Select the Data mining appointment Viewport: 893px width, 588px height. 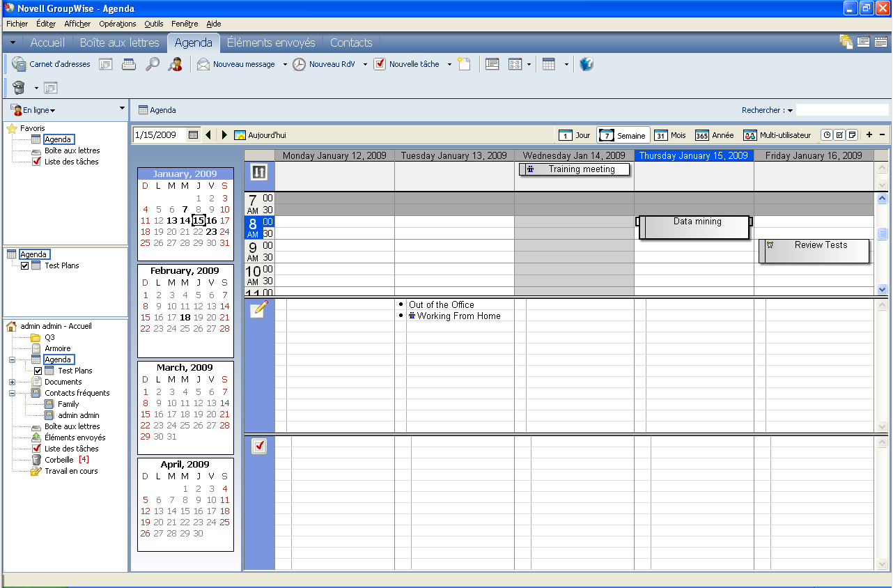click(x=694, y=228)
